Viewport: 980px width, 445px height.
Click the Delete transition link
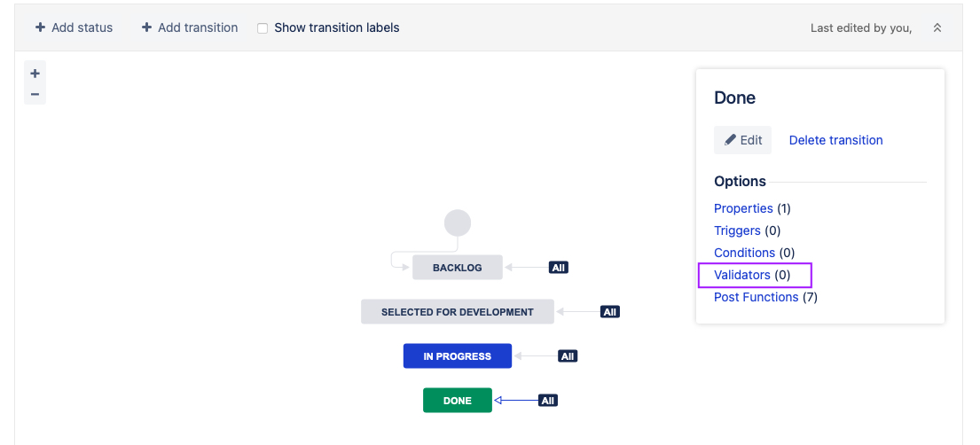click(x=835, y=140)
